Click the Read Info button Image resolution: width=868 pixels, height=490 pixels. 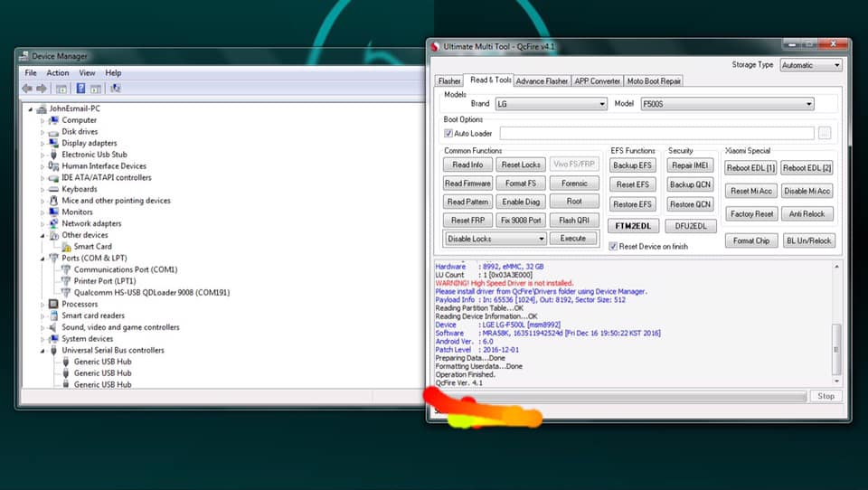pyautogui.click(x=467, y=165)
